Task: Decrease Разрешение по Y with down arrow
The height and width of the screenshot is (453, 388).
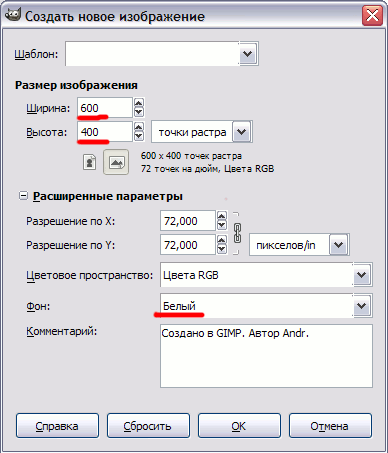Action: [x=222, y=249]
